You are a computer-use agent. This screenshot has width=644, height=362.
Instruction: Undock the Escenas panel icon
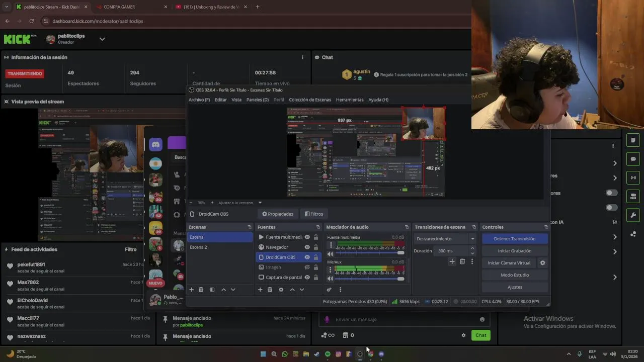(250, 227)
